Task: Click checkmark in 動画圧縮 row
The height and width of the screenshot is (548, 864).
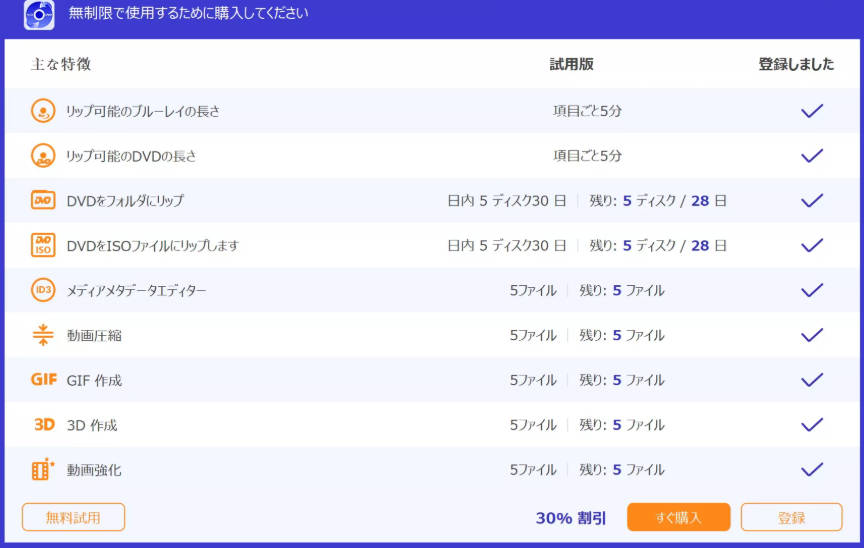Action: (812, 335)
